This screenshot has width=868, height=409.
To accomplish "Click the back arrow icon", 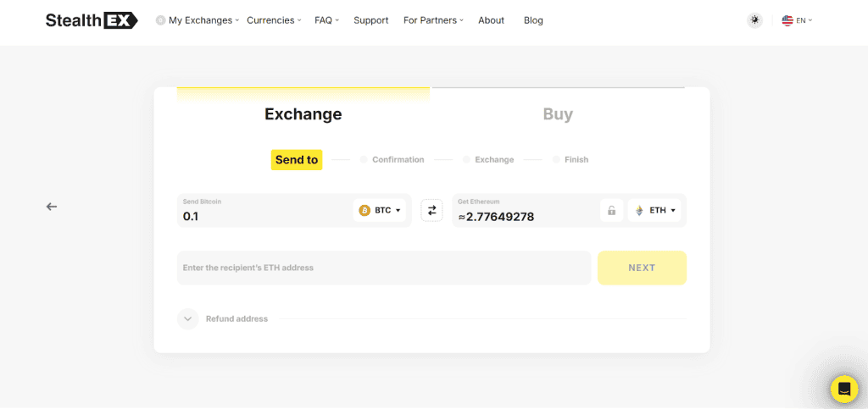I will pyautogui.click(x=52, y=206).
